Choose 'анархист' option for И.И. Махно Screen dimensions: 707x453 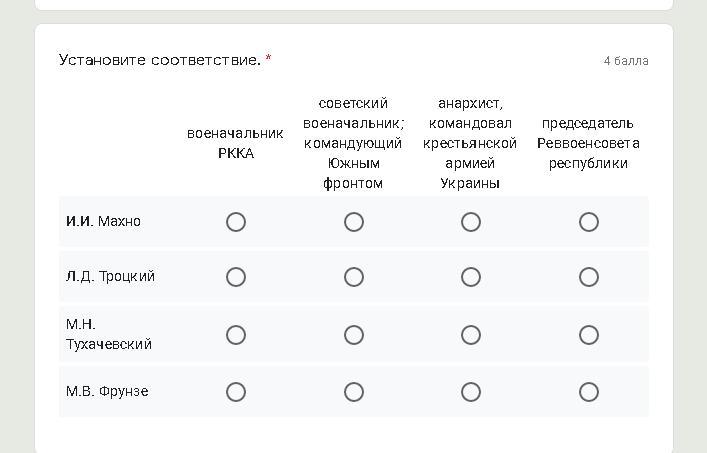point(471,222)
